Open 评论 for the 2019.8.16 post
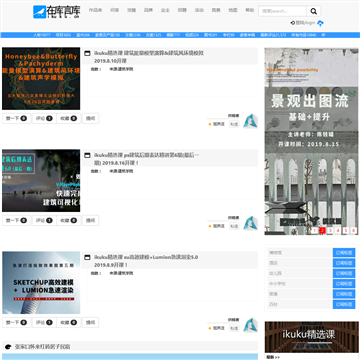The image size is (360, 360). [44, 220]
